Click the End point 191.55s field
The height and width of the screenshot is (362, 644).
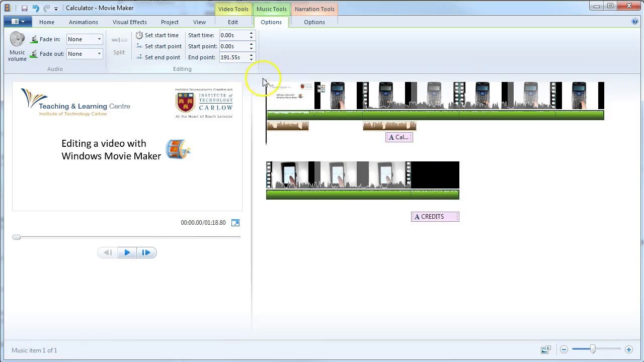[x=233, y=57]
